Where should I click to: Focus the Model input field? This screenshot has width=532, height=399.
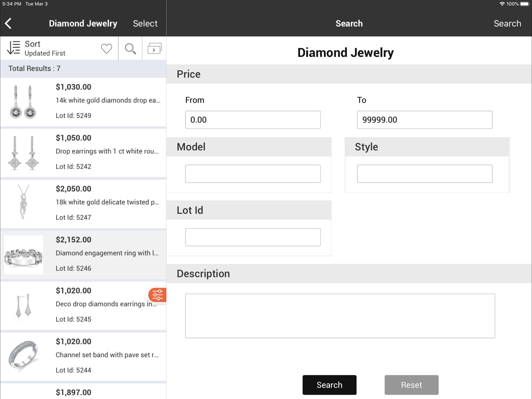click(x=253, y=174)
